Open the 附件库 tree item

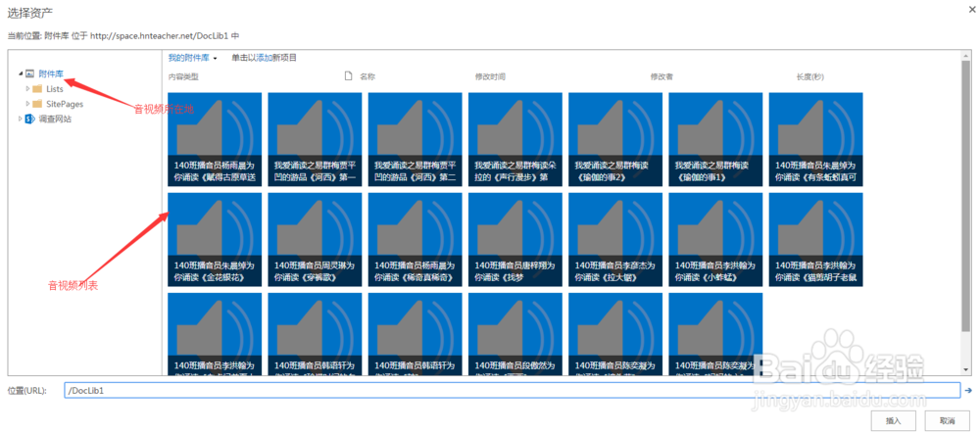click(51, 73)
